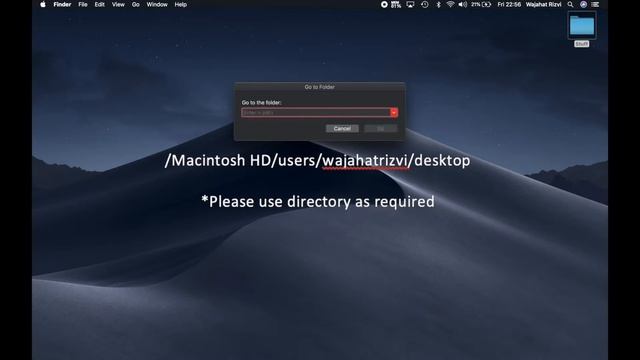This screenshot has height=360, width=640.
Task: Open the Go menu
Action: click(x=136, y=4)
